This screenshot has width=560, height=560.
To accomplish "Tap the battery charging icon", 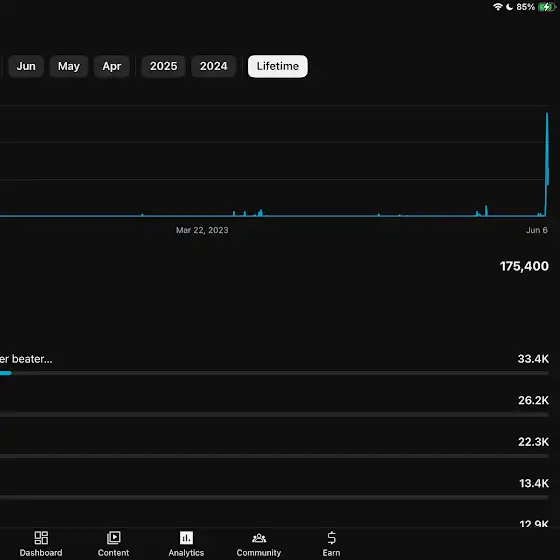I will point(547,7).
